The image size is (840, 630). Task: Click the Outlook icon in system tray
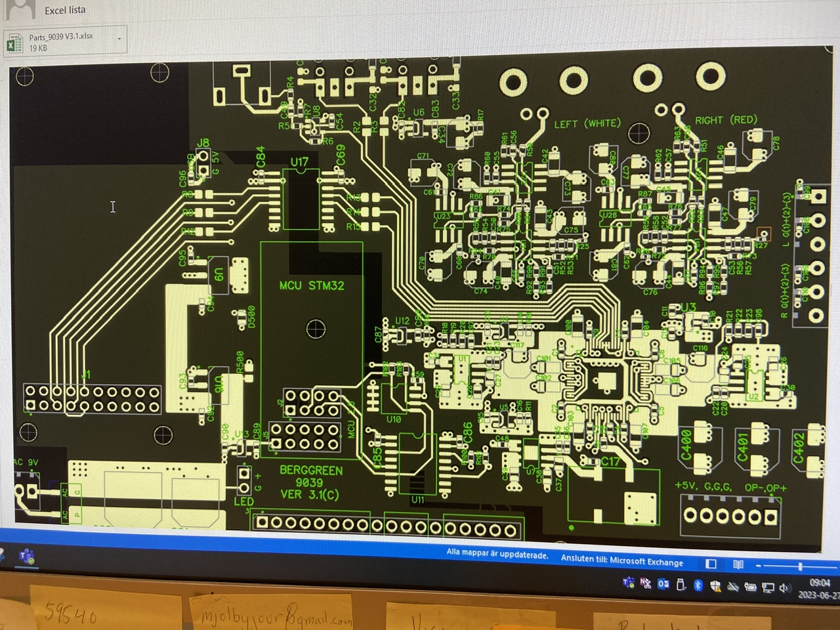(x=663, y=583)
